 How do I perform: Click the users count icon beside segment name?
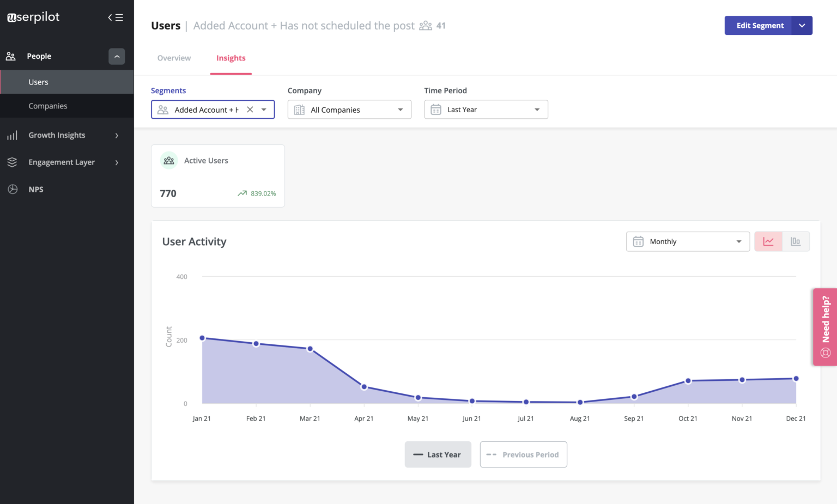(426, 25)
